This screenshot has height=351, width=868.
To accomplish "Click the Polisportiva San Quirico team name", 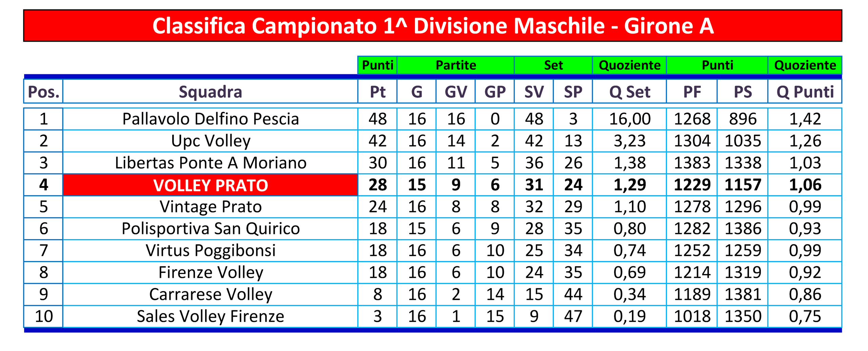I will coord(210,229).
